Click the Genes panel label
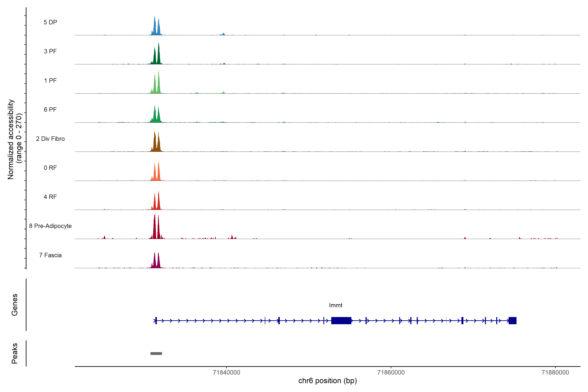588x392 pixels. coord(15,305)
